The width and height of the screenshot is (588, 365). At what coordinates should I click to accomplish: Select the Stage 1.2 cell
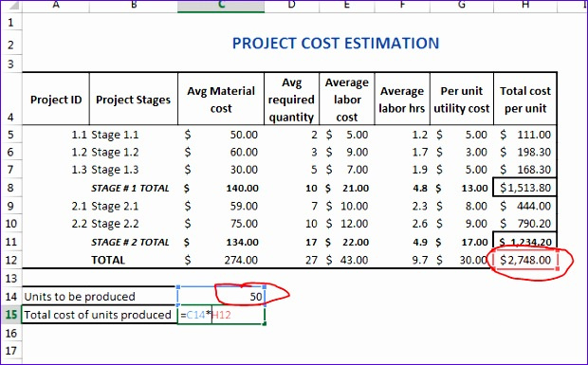coord(134,152)
